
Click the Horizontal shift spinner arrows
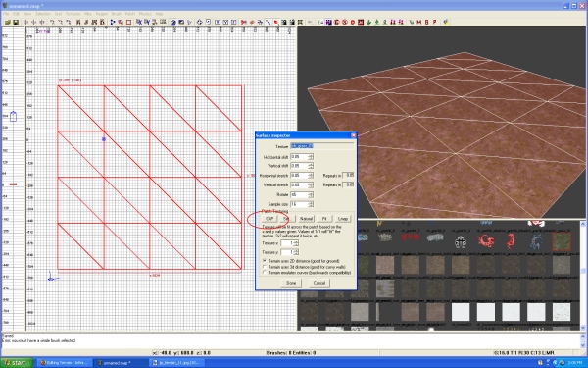[311, 157]
